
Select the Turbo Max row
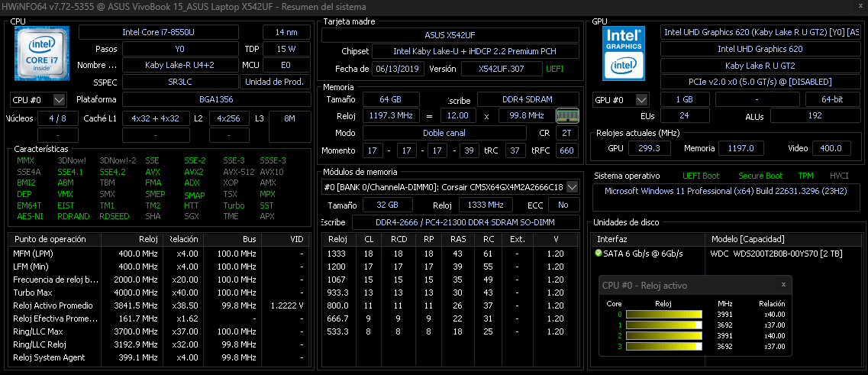160,293
